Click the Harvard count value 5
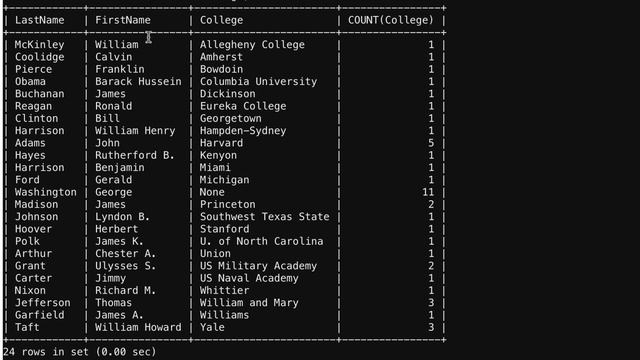This screenshot has height=360, width=640. pos(431,143)
